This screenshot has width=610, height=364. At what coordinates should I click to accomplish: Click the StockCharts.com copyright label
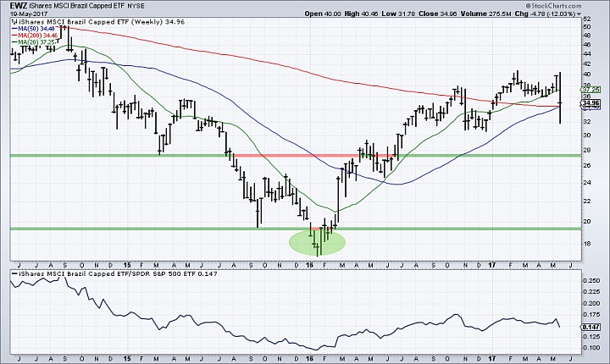click(x=552, y=6)
